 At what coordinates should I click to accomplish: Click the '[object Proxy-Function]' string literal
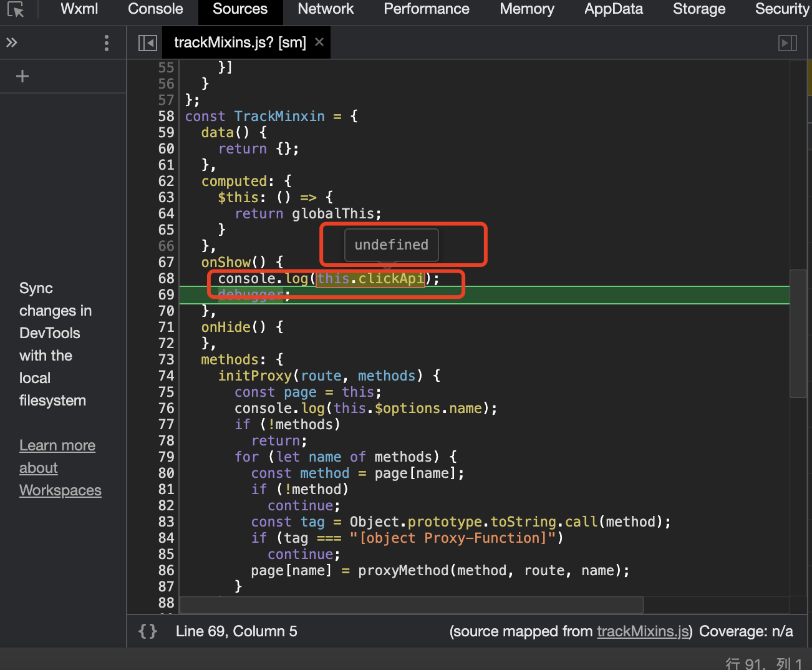pyautogui.click(x=453, y=538)
